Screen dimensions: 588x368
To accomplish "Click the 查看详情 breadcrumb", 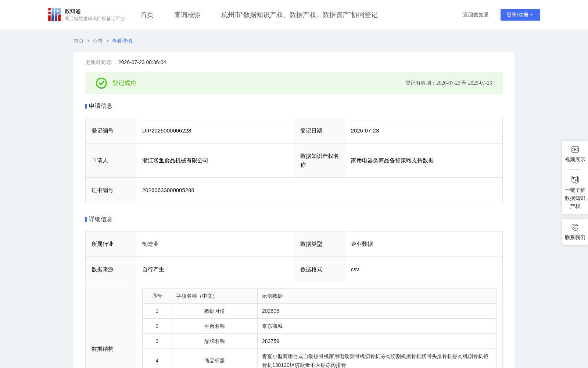I will coord(122,41).
